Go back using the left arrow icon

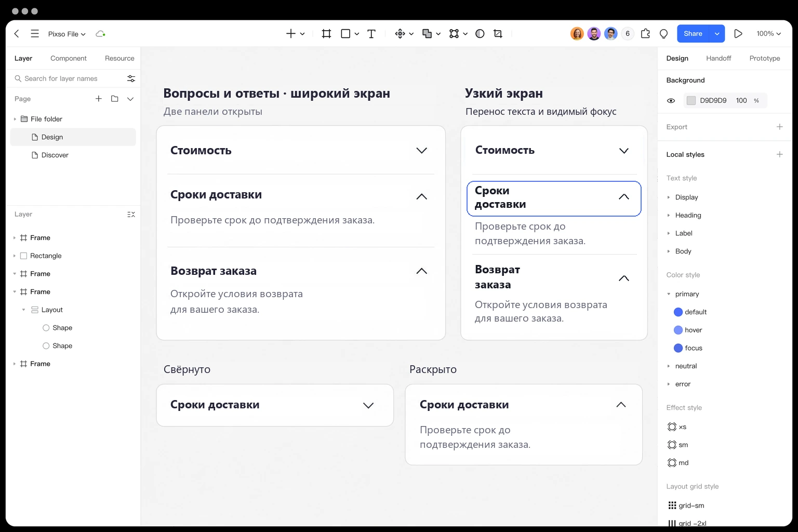click(x=17, y=34)
